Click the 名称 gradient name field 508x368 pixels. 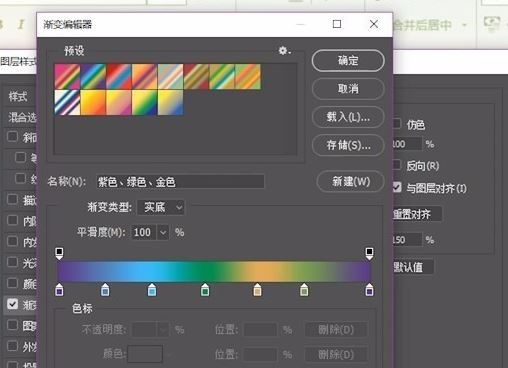[x=180, y=182]
